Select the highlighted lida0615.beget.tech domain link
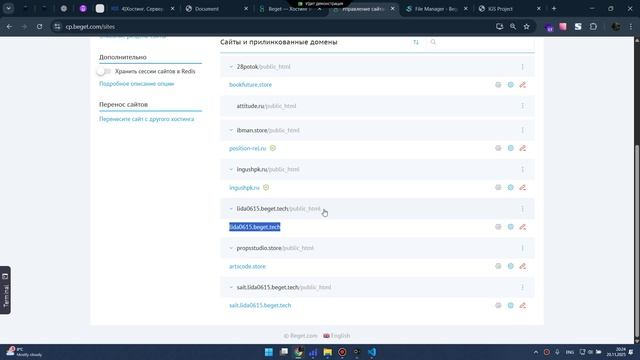This screenshot has width=640, height=360. 255,227
